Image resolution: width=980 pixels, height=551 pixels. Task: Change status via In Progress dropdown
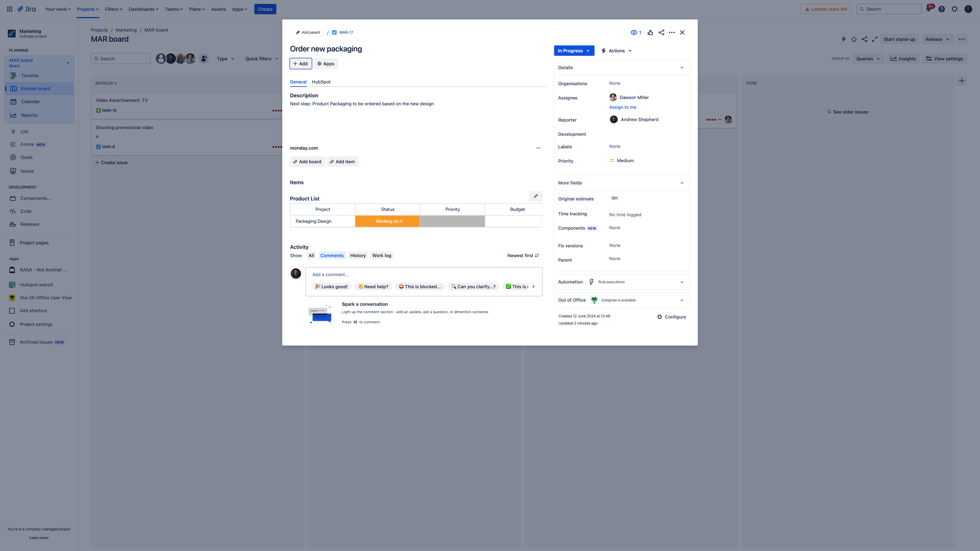574,51
